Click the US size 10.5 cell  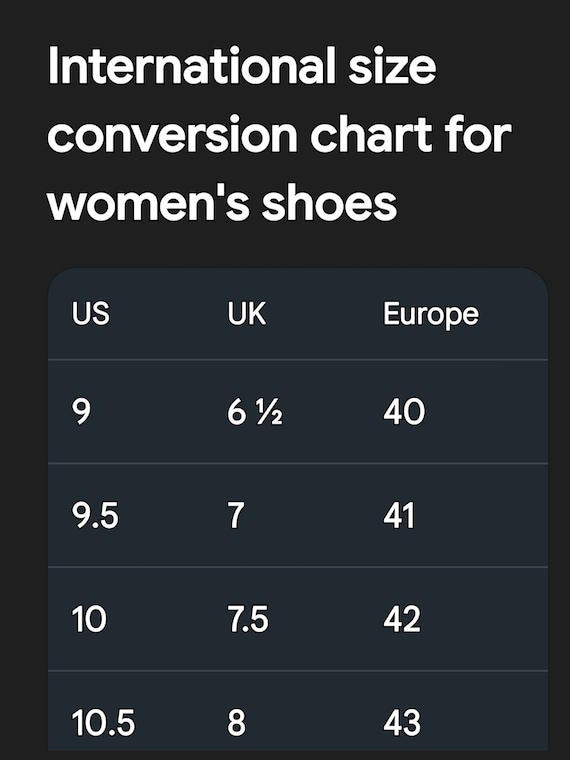click(104, 723)
